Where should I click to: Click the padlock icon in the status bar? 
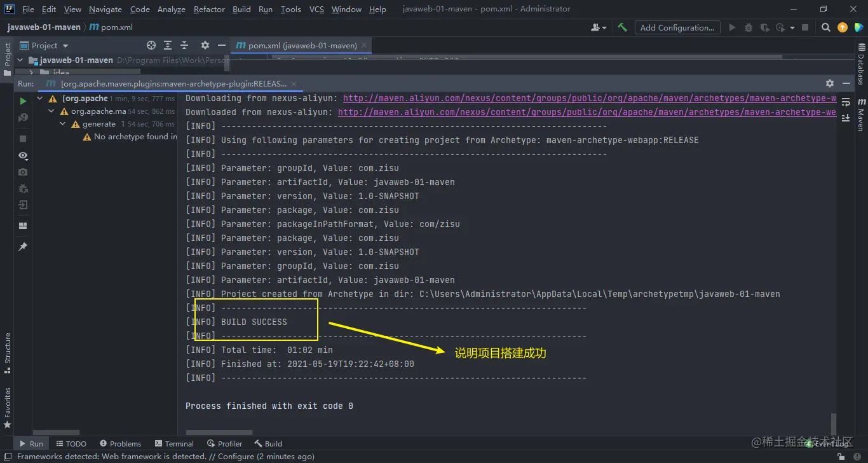click(x=841, y=456)
